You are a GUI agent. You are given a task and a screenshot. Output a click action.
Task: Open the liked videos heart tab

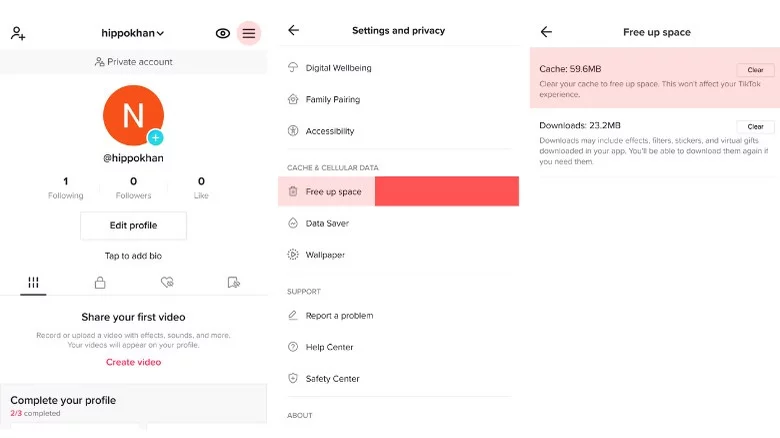point(167,283)
